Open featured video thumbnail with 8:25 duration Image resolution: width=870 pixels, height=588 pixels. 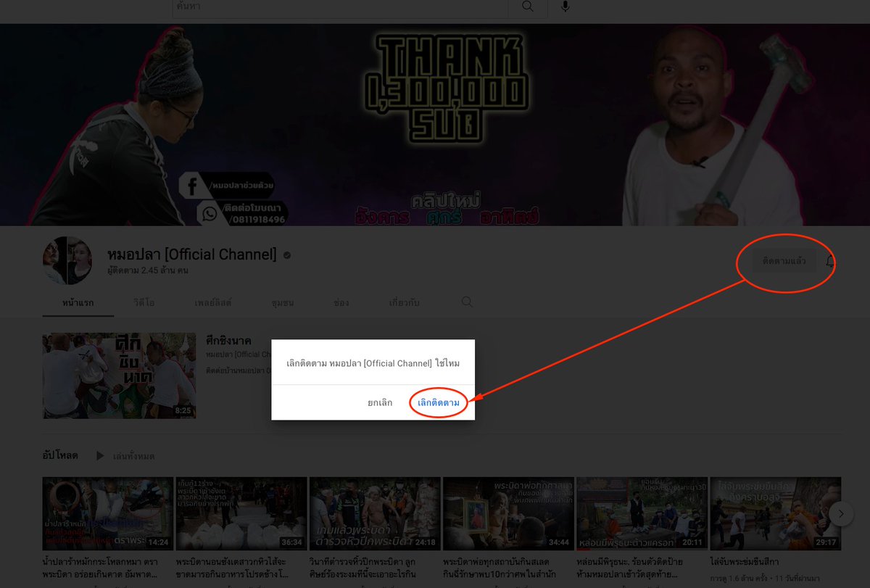point(119,376)
